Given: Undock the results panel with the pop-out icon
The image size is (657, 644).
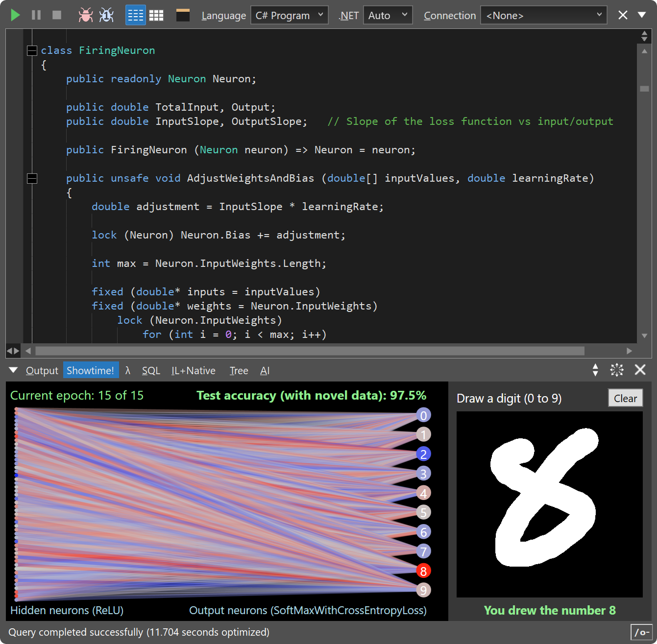Looking at the screenshot, I should click(x=616, y=370).
